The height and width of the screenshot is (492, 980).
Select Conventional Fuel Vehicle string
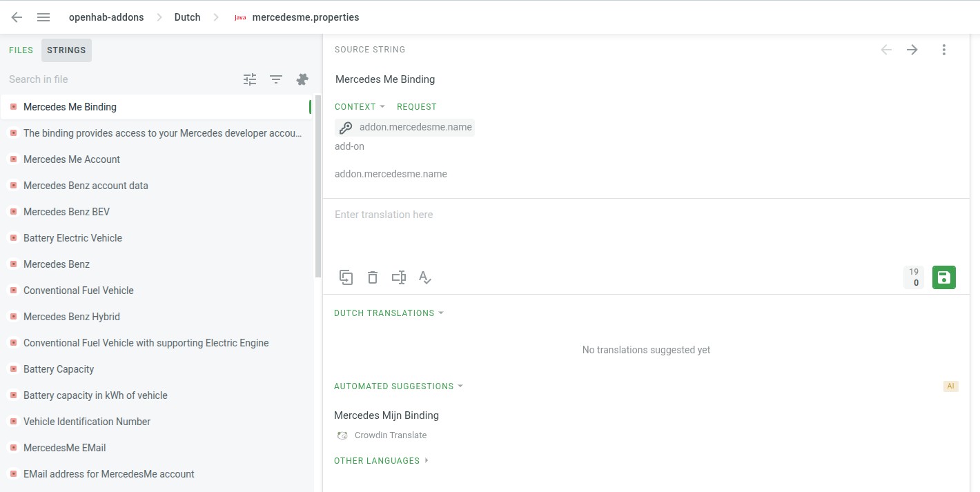point(156,291)
